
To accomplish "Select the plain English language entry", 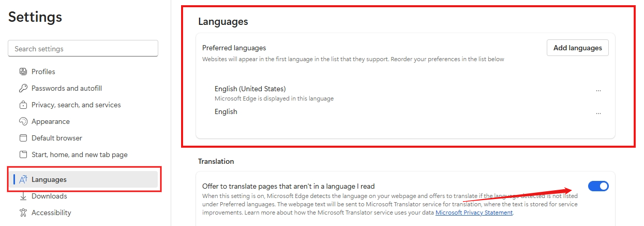I will [226, 111].
